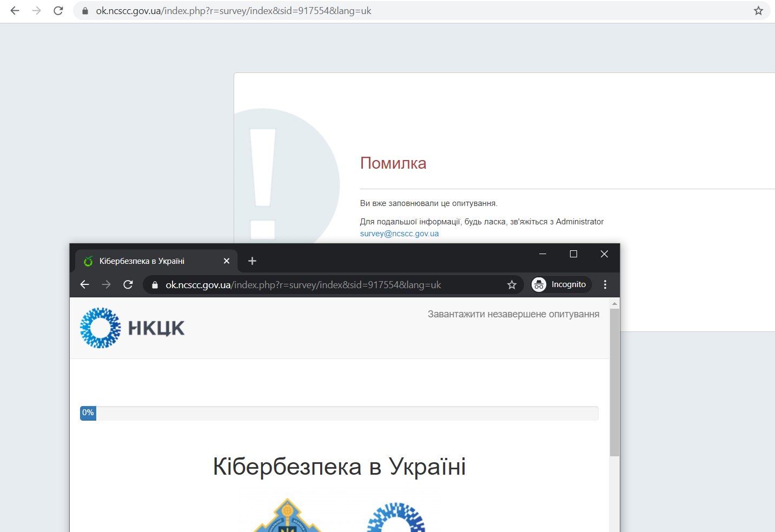View site info lock in incognito address bar
775x532 pixels.
tap(155, 285)
